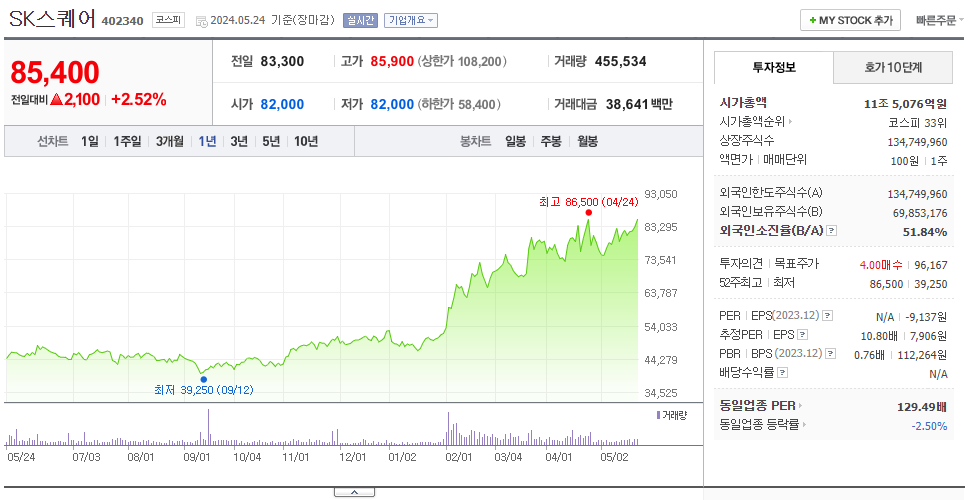This screenshot has width=968, height=500.
Task: Add stock with MY STOCK 추가 button
Action: (851, 20)
